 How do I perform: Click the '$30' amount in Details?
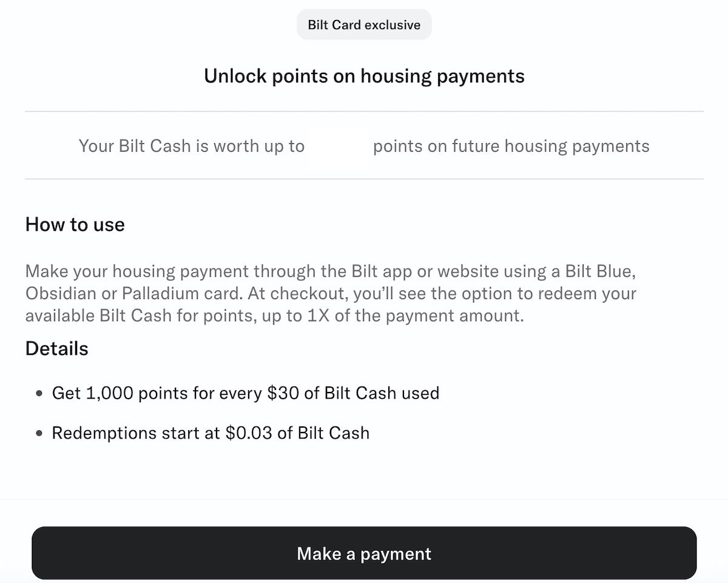tap(281, 393)
